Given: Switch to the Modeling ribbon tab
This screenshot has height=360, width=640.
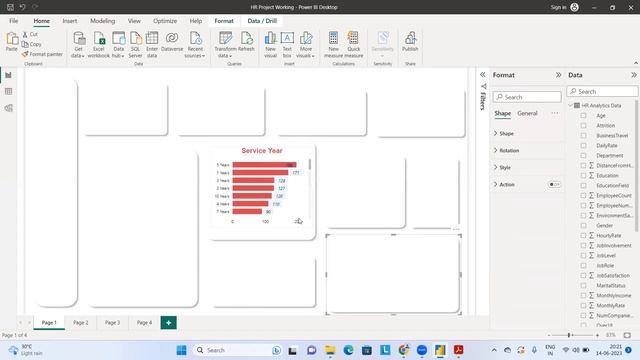Looking at the screenshot, I should click(102, 21).
